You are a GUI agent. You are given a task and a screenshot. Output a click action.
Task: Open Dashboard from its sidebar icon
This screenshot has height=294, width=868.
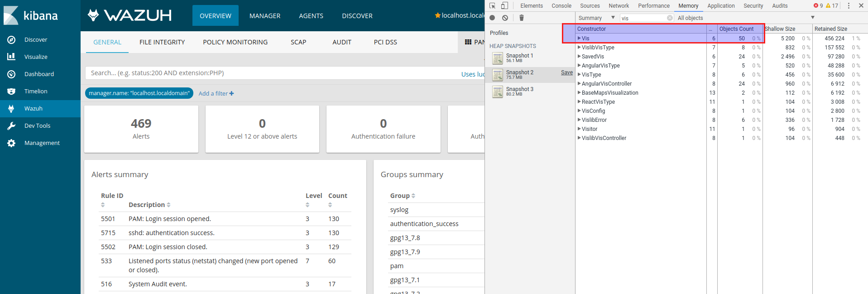click(x=11, y=74)
